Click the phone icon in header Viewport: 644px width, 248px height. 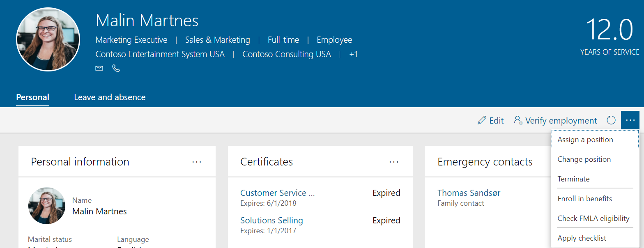116,68
